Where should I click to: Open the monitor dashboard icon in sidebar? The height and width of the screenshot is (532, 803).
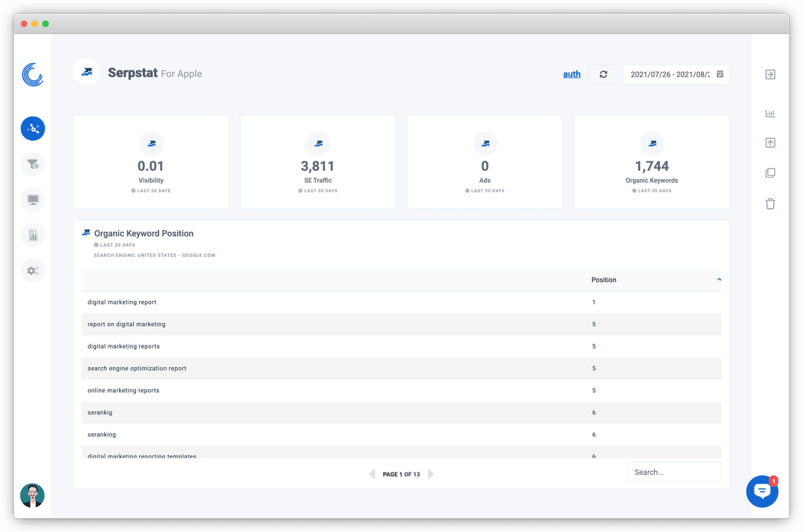(33, 199)
